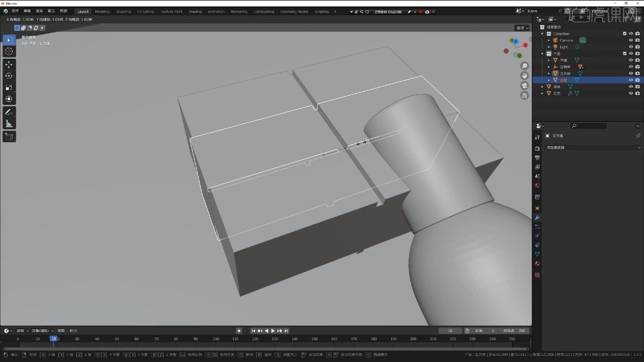Play the animation forward
644x362 pixels.
[x=273, y=331]
